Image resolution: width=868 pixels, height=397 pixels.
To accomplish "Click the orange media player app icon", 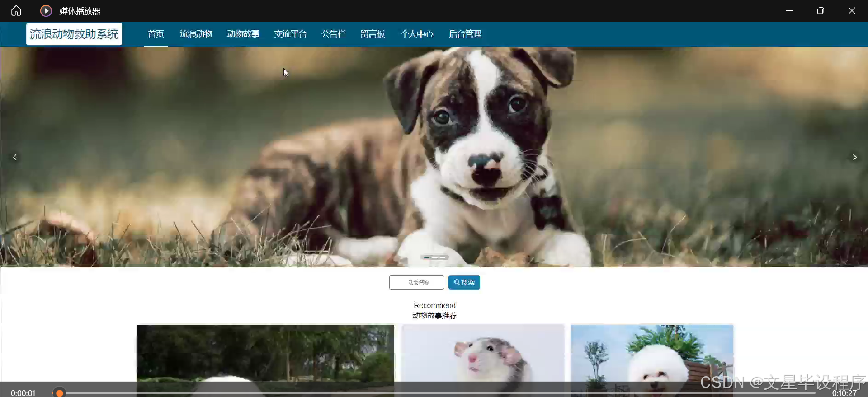I will tap(46, 11).
